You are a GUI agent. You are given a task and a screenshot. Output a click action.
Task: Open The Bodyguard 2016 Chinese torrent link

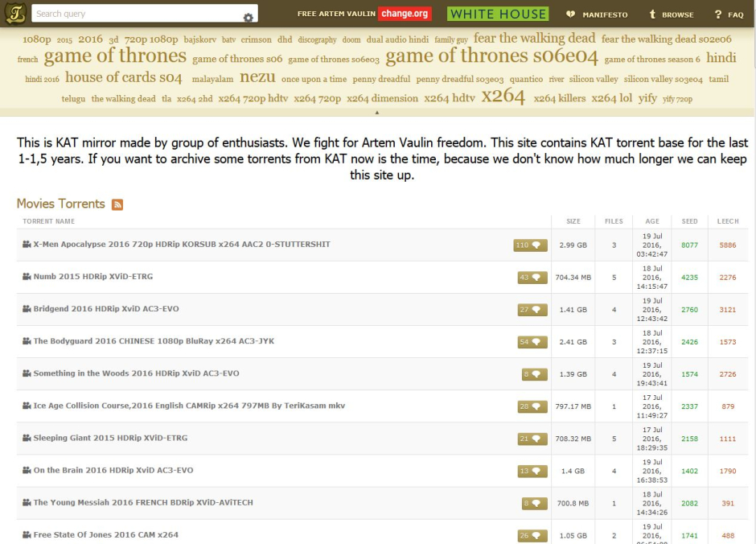(154, 341)
